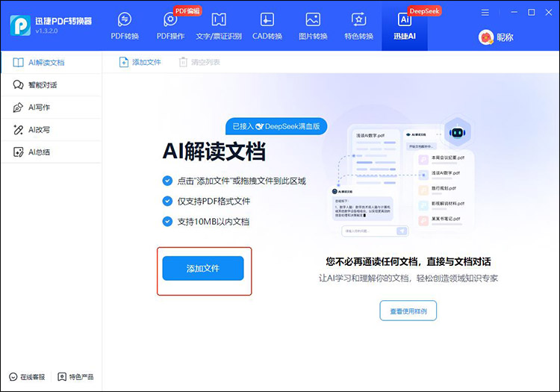560x392 pixels.
Task: Click 添加文件 in the top toolbar
Action: pos(140,62)
